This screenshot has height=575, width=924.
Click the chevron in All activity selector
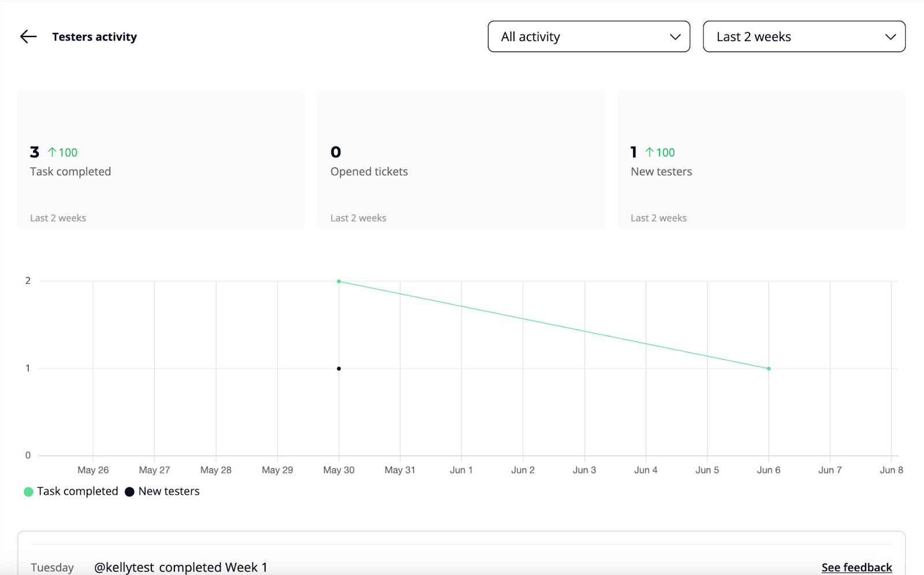point(675,37)
